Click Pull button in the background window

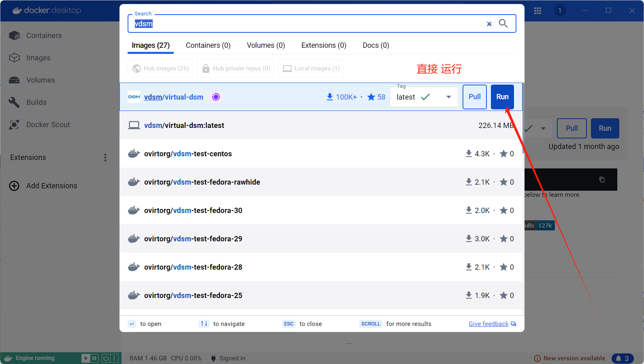572,128
